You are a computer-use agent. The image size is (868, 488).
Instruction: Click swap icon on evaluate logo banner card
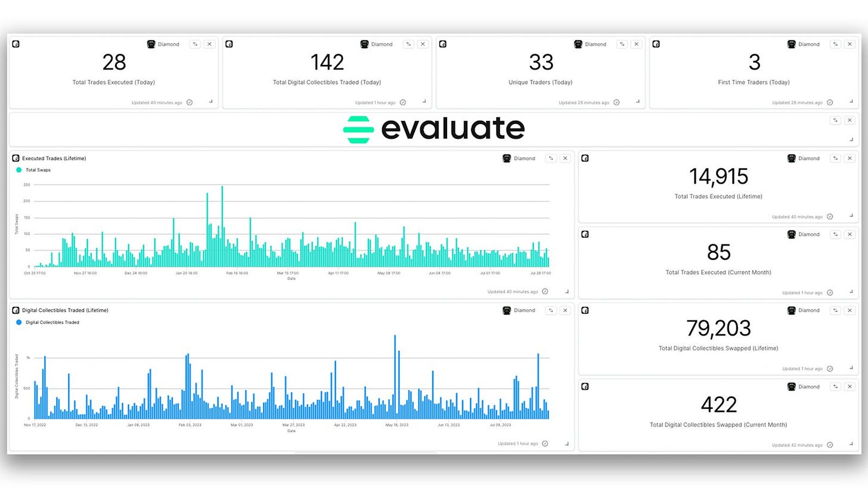click(x=836, y=120)
